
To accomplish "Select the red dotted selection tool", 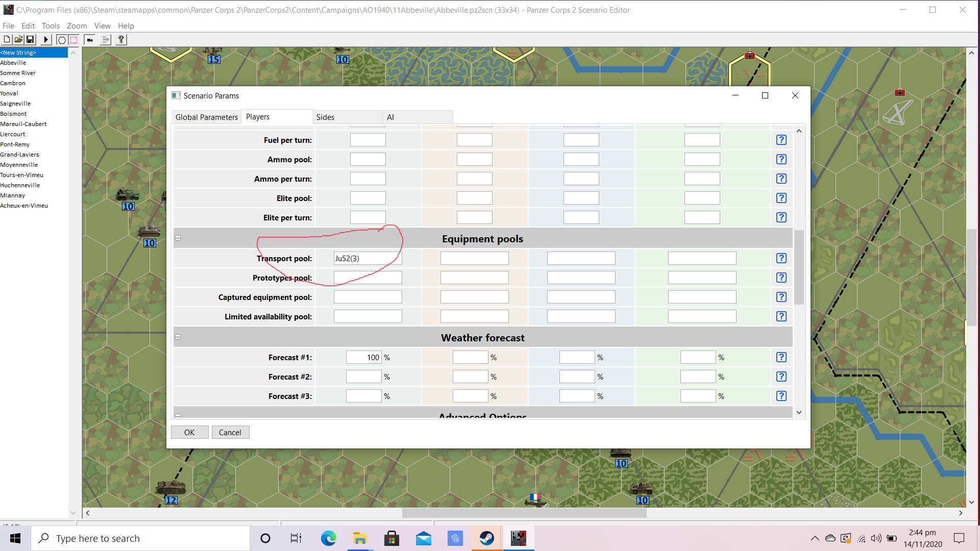I will click(73, 39).
